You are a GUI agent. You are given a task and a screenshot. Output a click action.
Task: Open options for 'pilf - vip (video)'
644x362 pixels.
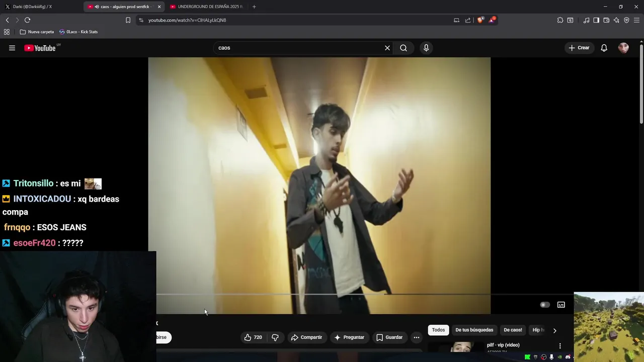(x=560, y=346)
